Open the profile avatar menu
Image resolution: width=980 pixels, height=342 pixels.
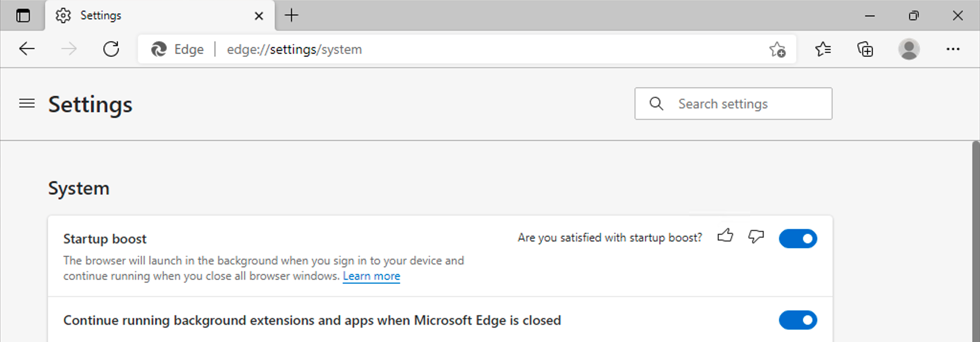[909, 49]
